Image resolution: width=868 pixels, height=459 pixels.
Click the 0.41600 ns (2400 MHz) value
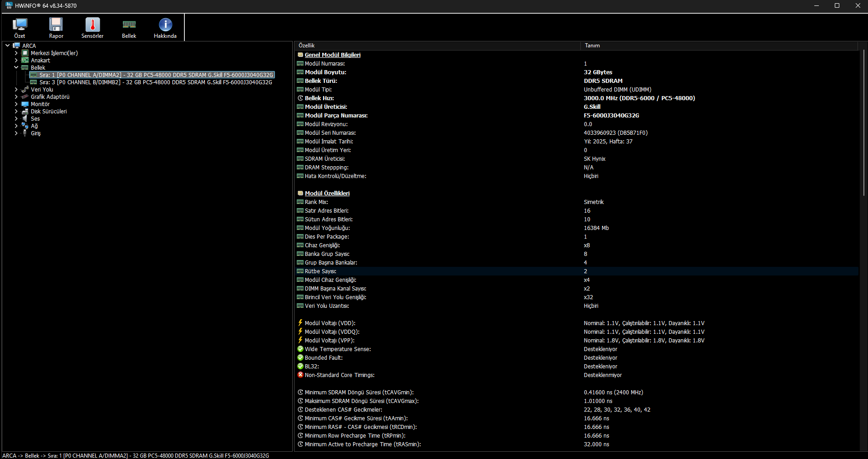[x=613, y=392]
